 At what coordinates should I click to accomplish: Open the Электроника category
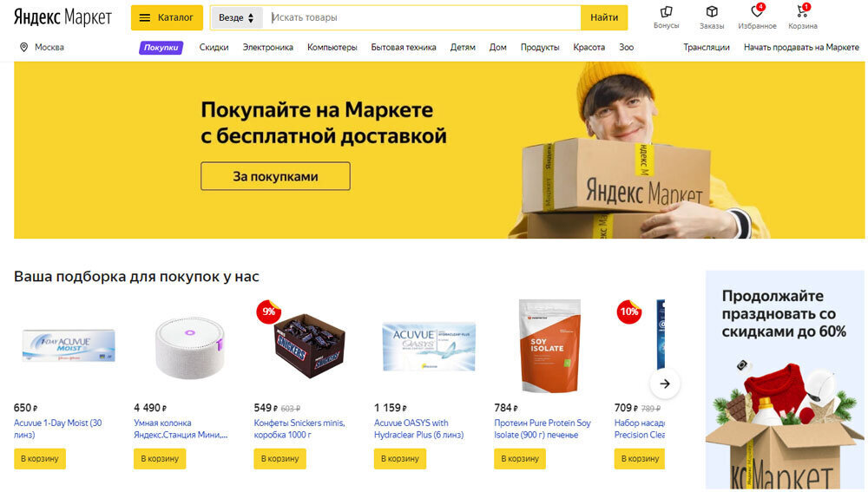(x=268, y=48)
